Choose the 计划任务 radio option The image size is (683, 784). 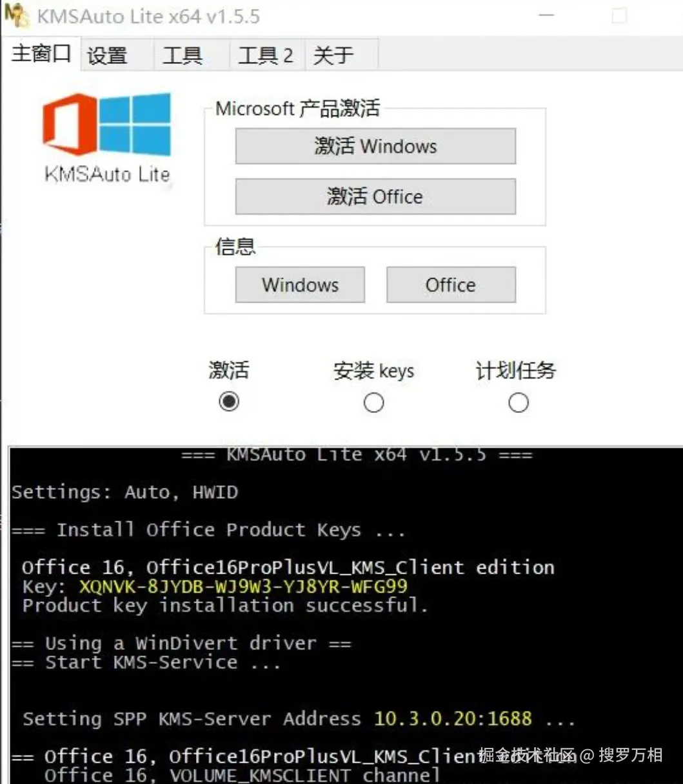point(518,402)
